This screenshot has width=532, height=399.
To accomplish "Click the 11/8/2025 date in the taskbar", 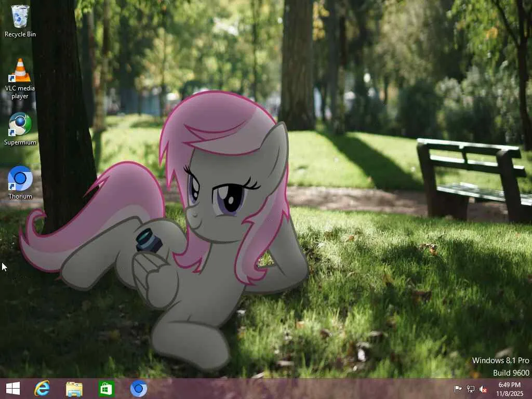I will point(510,393).
